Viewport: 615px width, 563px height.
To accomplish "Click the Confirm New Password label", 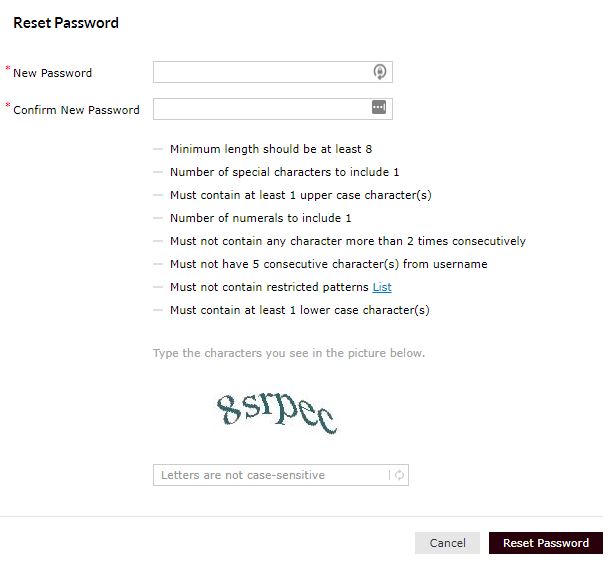I will (76, 110).
